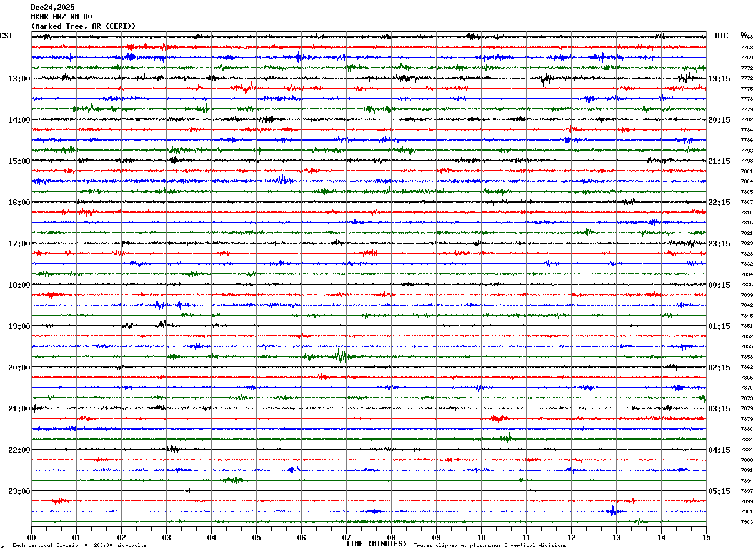Select the 03:15 UTC time label
Screen dimensions: 756x554
pyautogui.click(x=719, y=409)
